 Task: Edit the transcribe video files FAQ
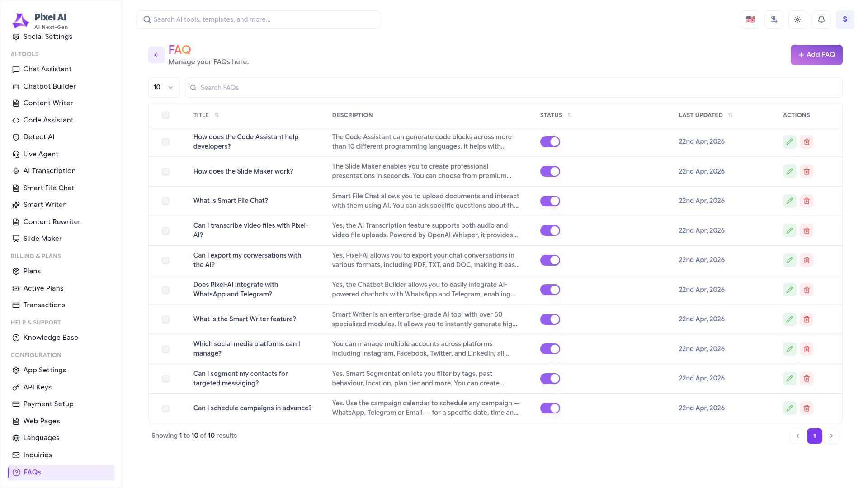pyautogui.click(x=789, y=230)
